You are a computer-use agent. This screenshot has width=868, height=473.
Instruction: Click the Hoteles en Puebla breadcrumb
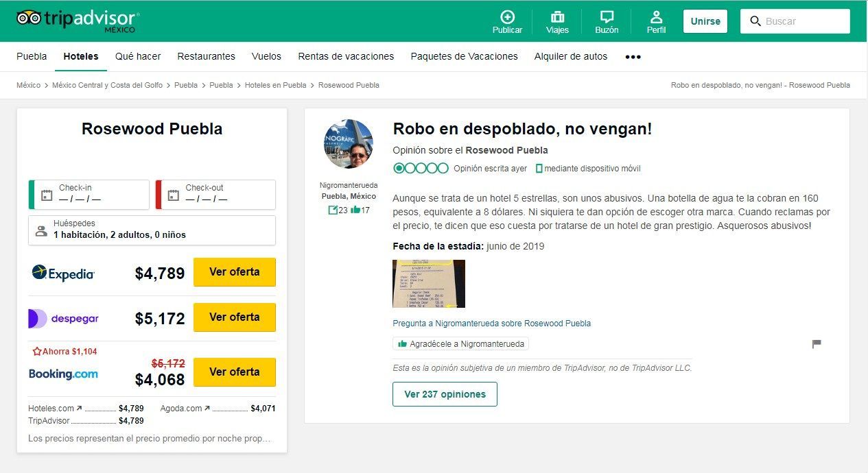coord(276,85)
